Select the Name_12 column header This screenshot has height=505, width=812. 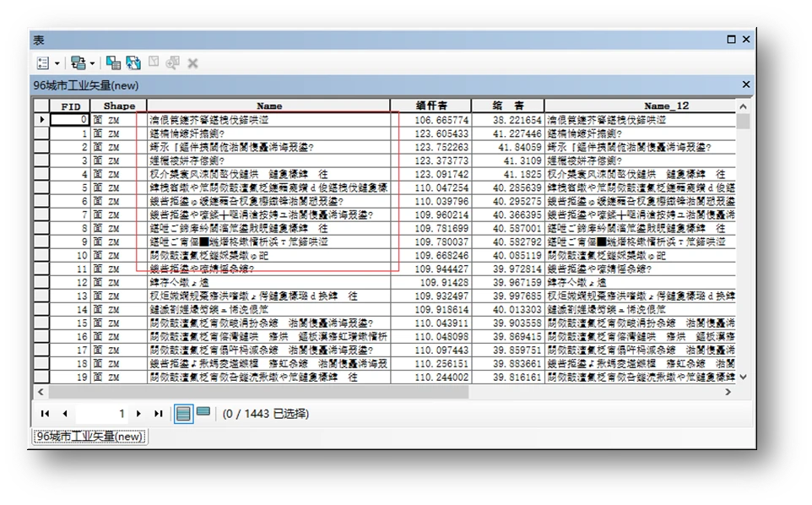(640, 106)
